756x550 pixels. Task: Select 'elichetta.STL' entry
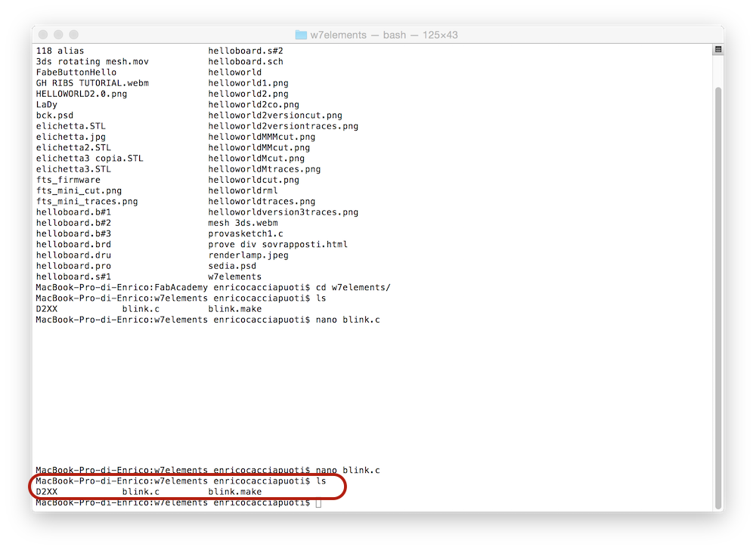pyautogui.click(x=71, y=126)
